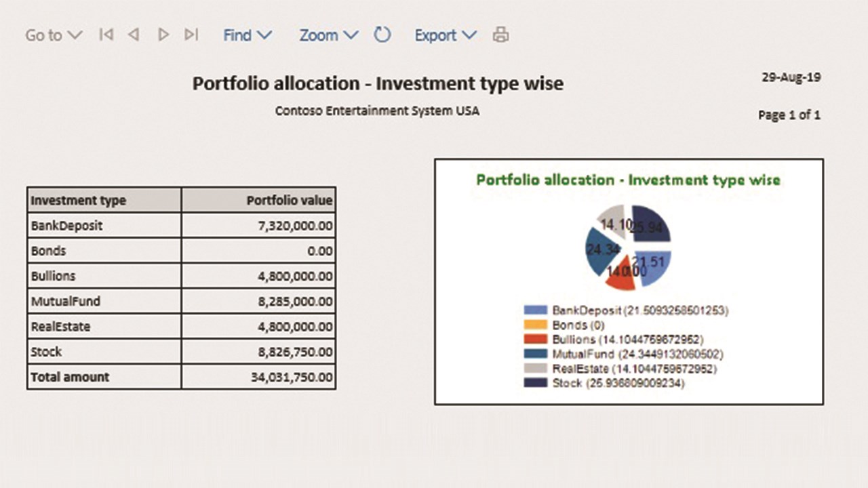Screen dimensions: 868x488
Task: Click the Total amount value cell
Action: [258, 377]
